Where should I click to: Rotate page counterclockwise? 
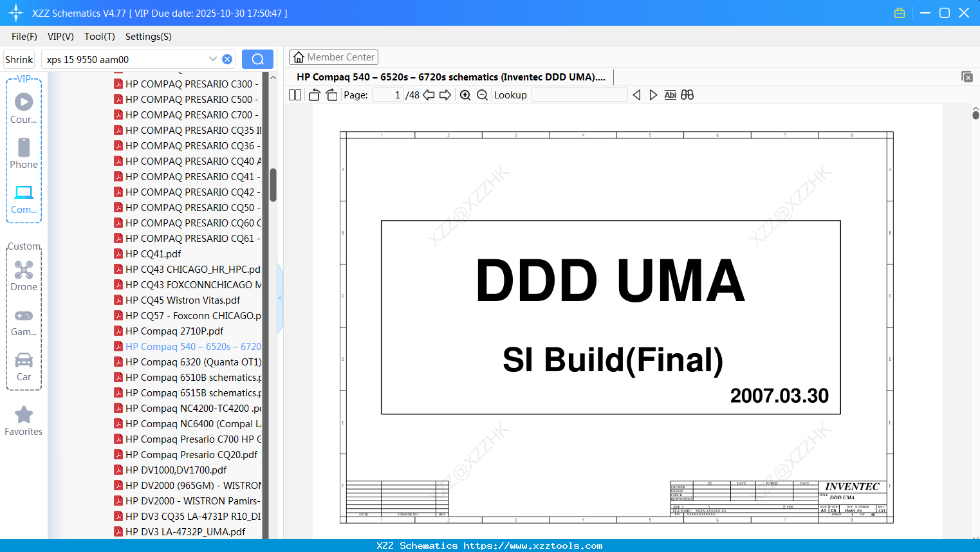(x=315, y=95)
